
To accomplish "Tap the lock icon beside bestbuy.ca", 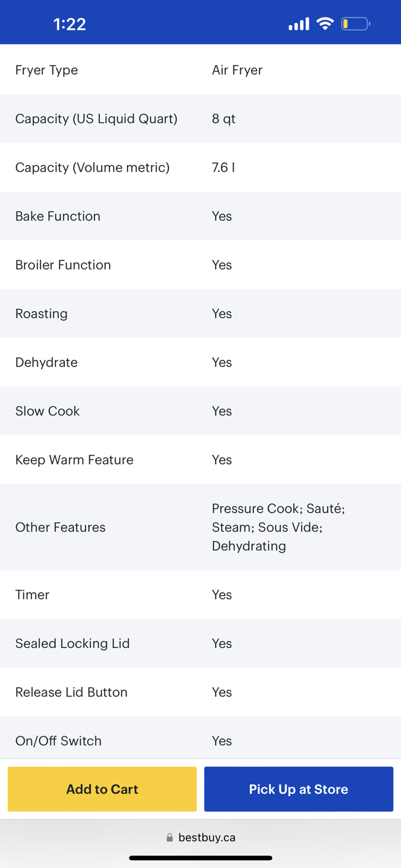I will click(170, 837).
